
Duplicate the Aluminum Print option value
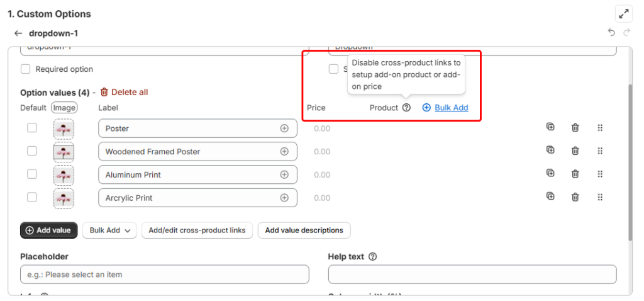550,174
